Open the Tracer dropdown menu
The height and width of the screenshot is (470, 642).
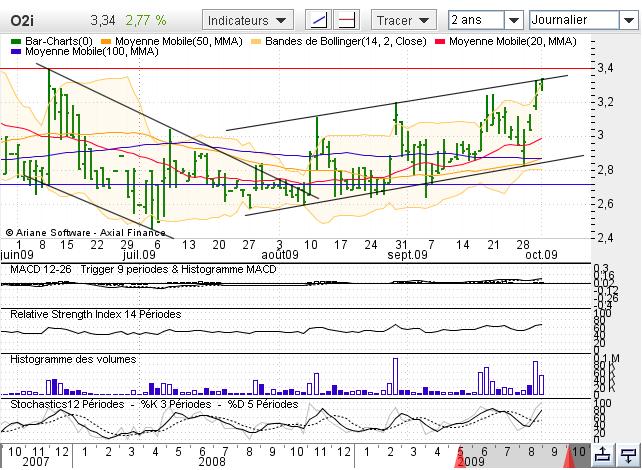(403, 20)
